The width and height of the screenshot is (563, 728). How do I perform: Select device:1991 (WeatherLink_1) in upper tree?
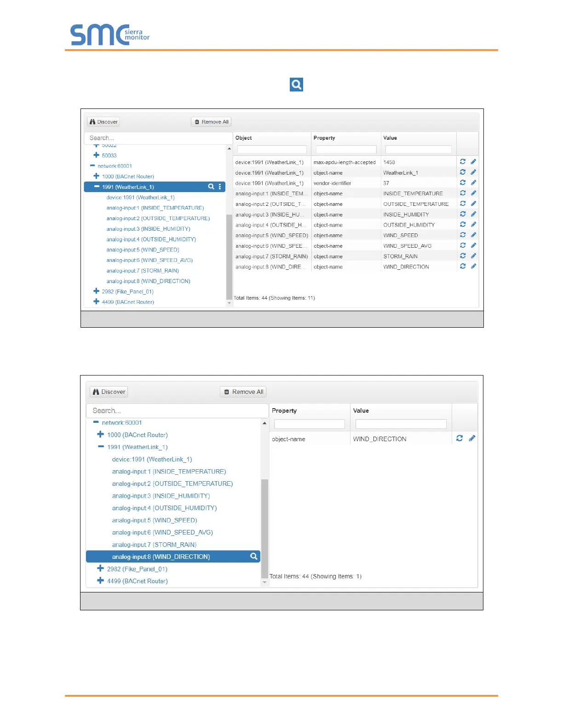(x=140, y=197)
